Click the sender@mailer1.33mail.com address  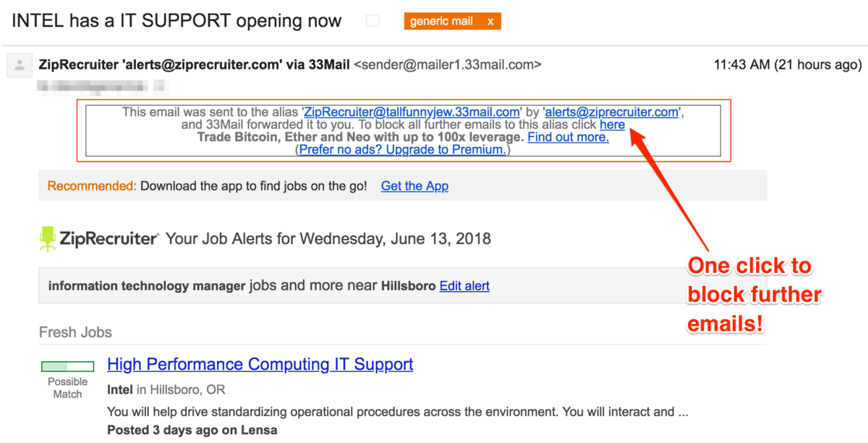447,64
